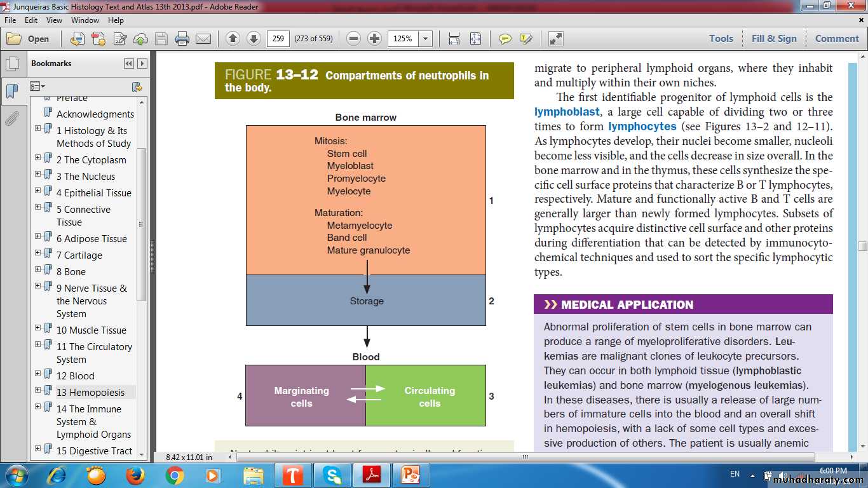Open the Window menu
Viewport: 868px width, 488px height.
coord(85,20)
